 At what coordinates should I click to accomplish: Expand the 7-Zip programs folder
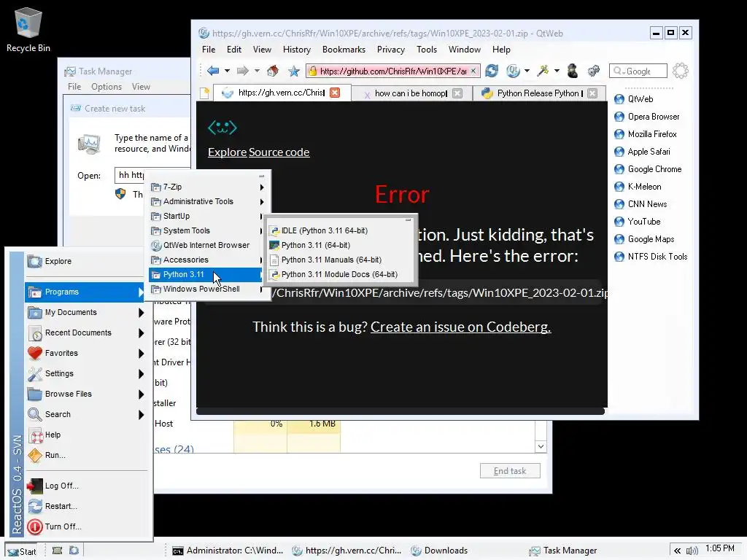coord(206,187)
